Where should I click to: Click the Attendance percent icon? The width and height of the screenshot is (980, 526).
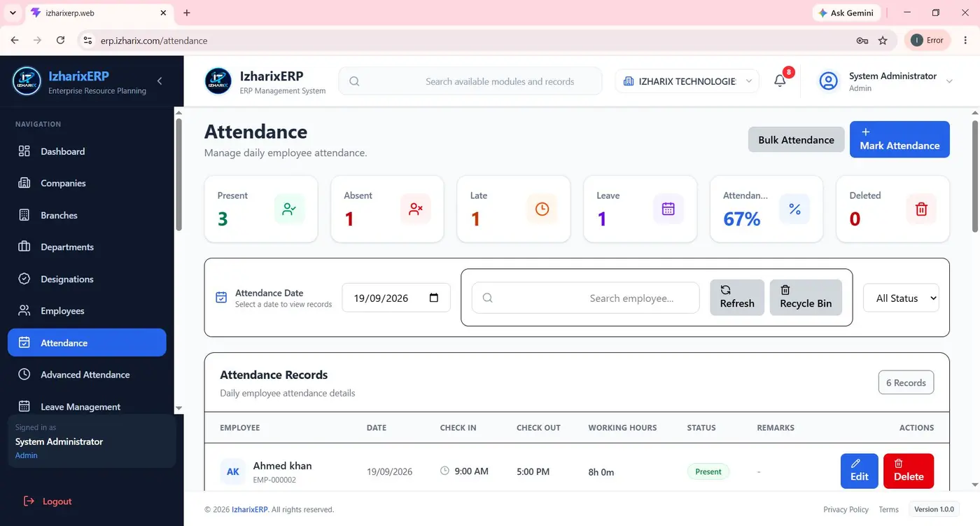click(794, 209)
